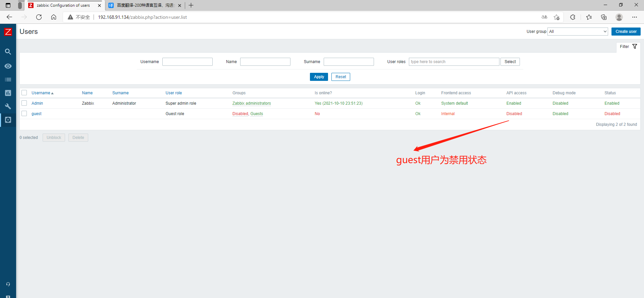
Task: Click the 'System default' frontend access value
Action: 454,103
